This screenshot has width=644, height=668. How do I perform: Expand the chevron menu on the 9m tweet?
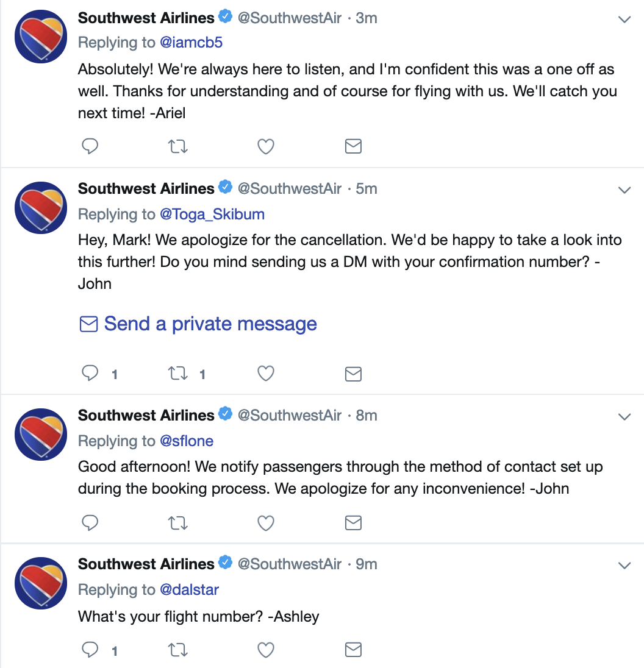tap(624, 566)
